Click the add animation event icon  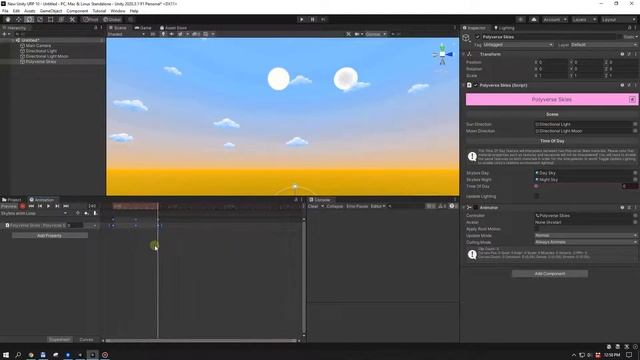[x=95, y=213]
